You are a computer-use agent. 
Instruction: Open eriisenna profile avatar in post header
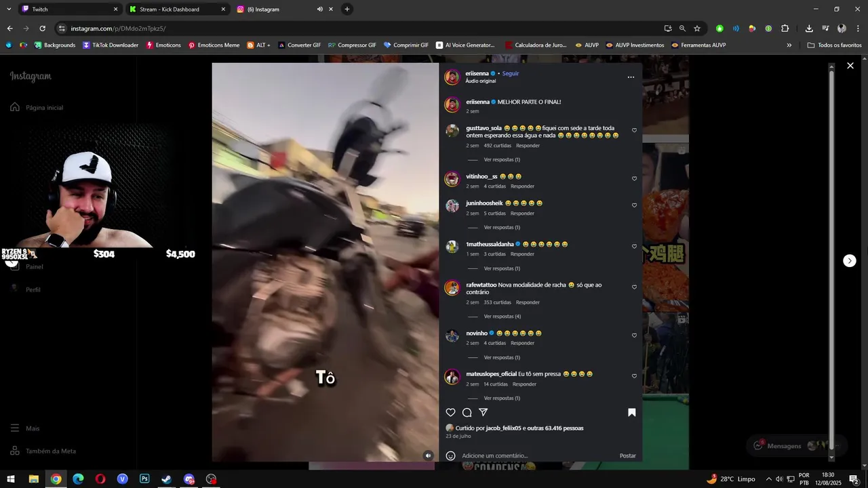(x=452, y=77)
